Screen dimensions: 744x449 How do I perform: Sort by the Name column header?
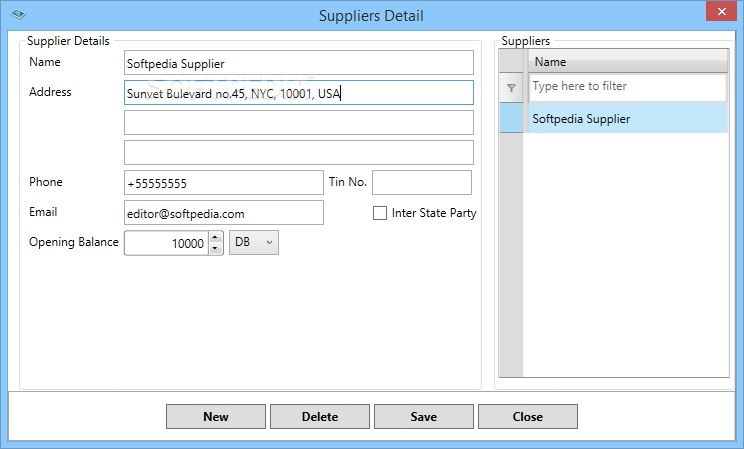pos(628,61)
